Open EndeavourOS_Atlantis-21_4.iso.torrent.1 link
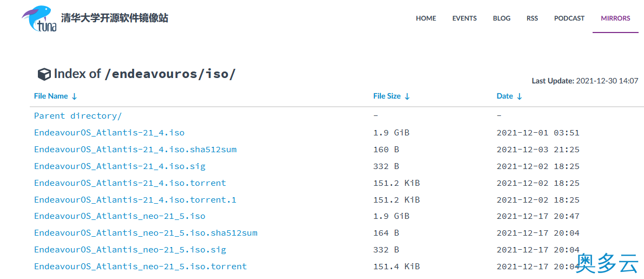The height and width of the screenshot is (279, 644). pyautogui.click(x=135, y=200)
